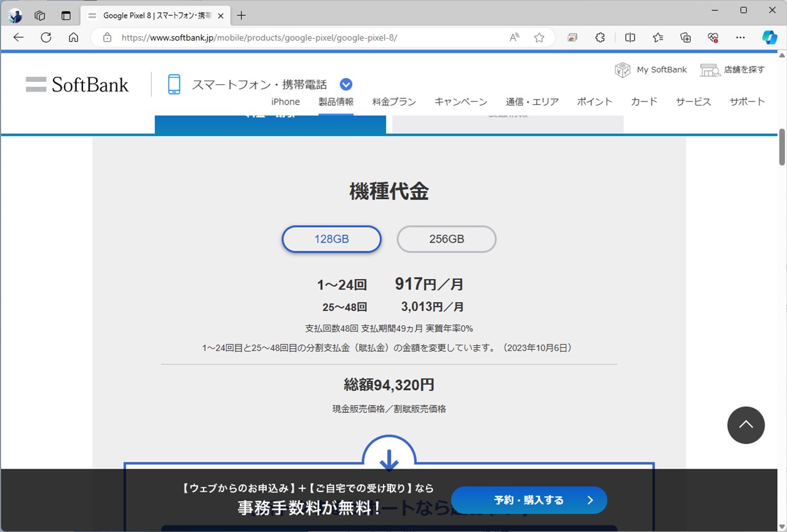Image resolution: width=787 pixels, height=532 pixels.
Task: Open Copilot from the browser toolbar
Action: click(x=769, y=37)
